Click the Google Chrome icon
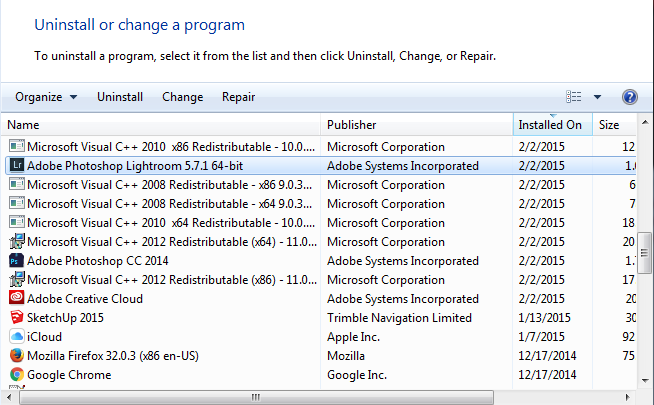 pos(17,374)
